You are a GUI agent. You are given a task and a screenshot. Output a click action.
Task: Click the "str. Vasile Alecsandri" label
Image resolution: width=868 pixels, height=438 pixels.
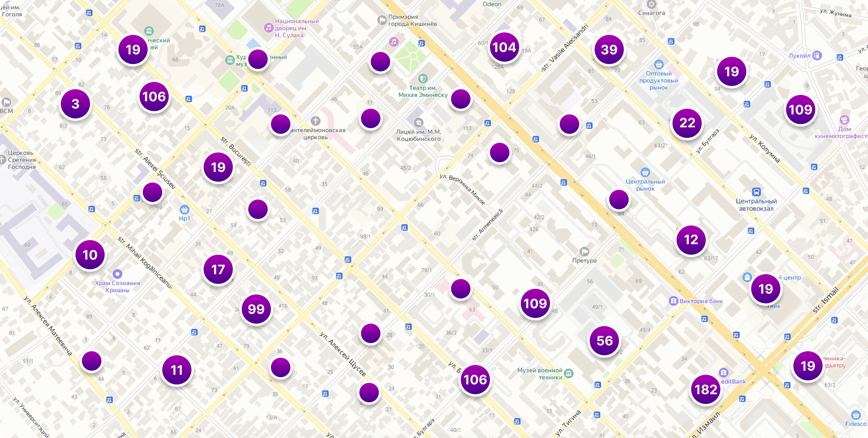pos(565,48)
